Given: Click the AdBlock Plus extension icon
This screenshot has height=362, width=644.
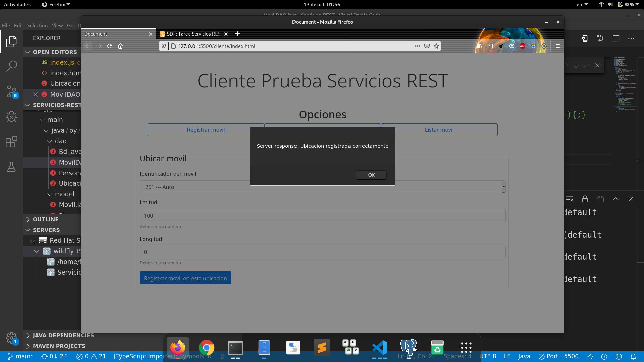Looking at the screenshot, I should click(x=522, y=46).
